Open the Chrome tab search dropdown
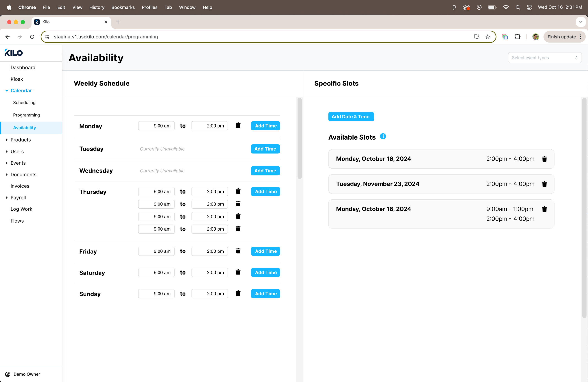This screenshot has height=382, width=588. click(x=581, y=22)
